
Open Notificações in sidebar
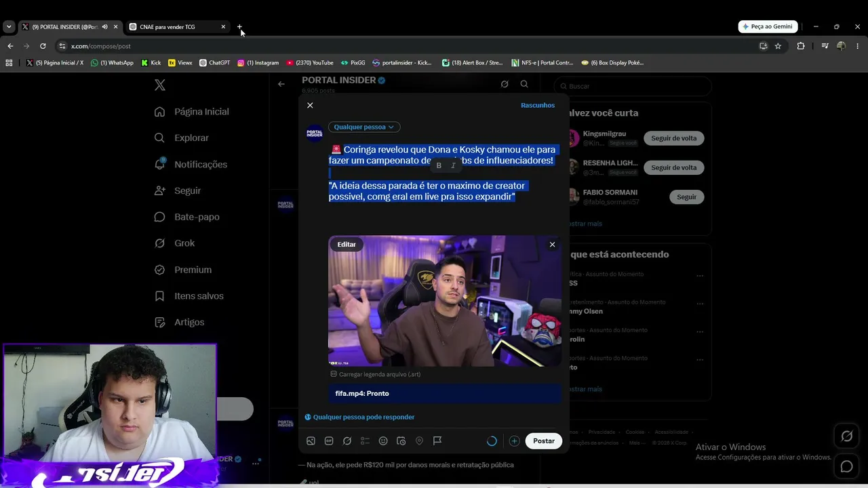pyautogui.click(x=191, y=164)
